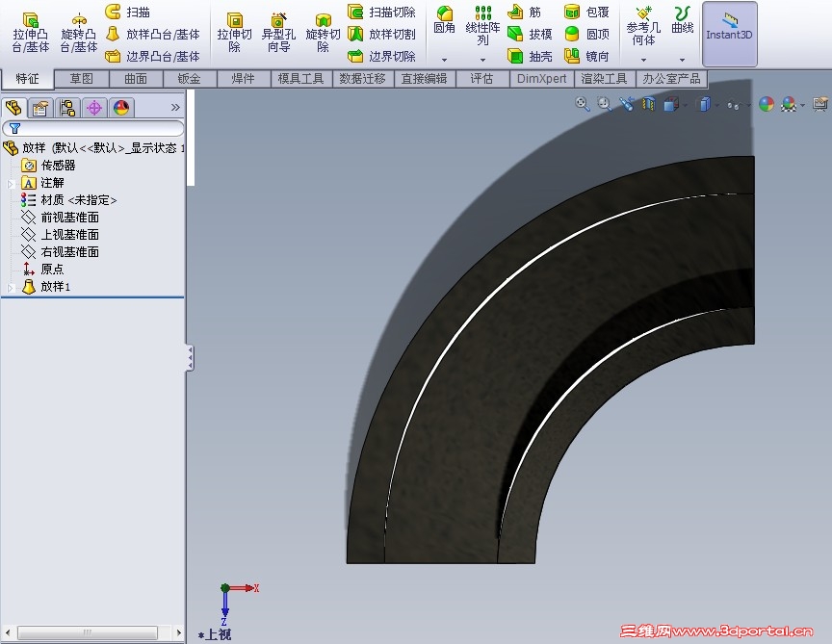Select the 前视基准面 (Front Plane)
This screenshot has height=644, width=832.
60,217
